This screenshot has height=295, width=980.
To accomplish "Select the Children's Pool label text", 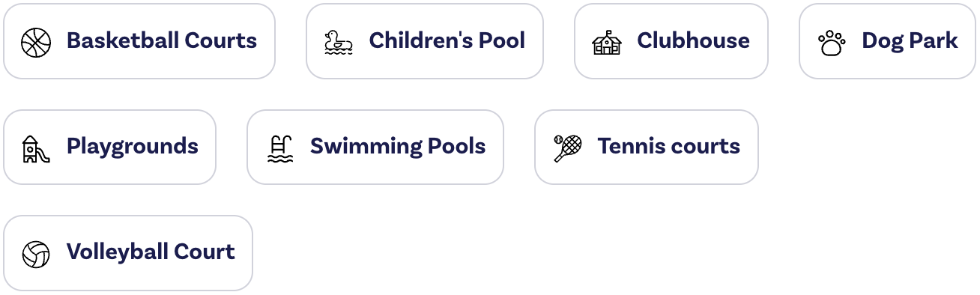I will (447, 40).
